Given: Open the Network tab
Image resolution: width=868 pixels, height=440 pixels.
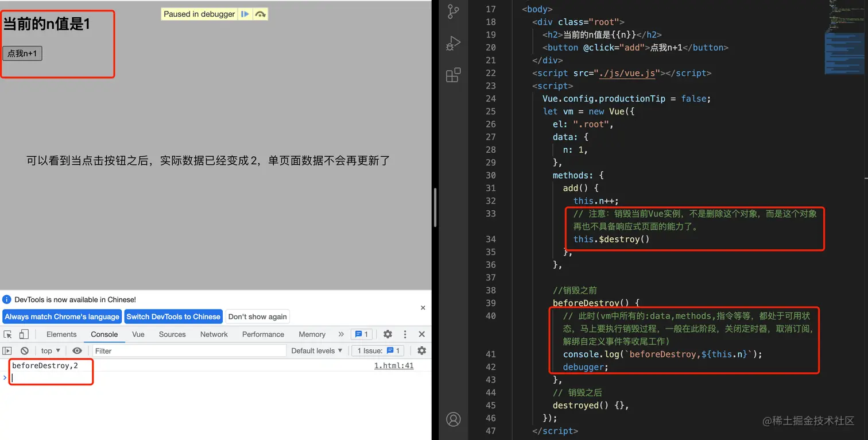Looking at the screenshot, I should pyautogui.click(x=214, y=334).
